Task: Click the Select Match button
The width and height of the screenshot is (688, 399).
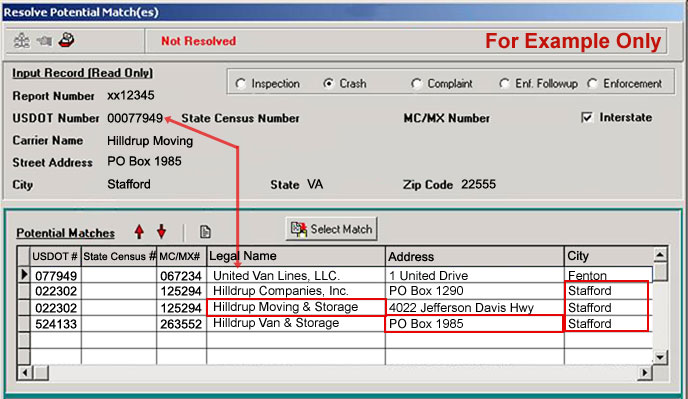Action: pos(331,229)
